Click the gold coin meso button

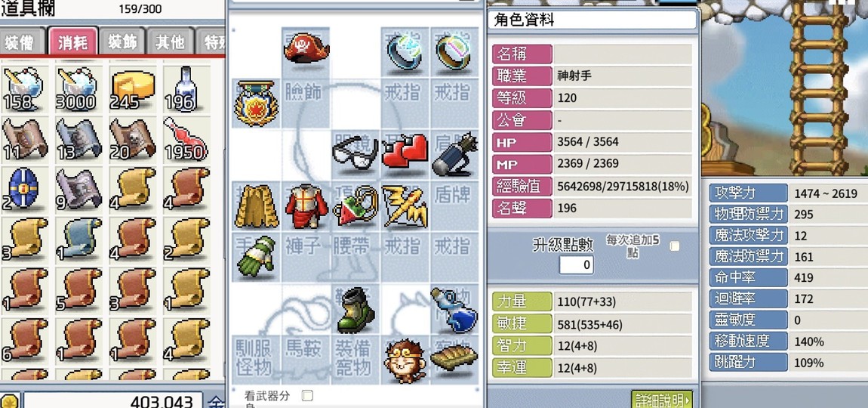click(9, 400)
